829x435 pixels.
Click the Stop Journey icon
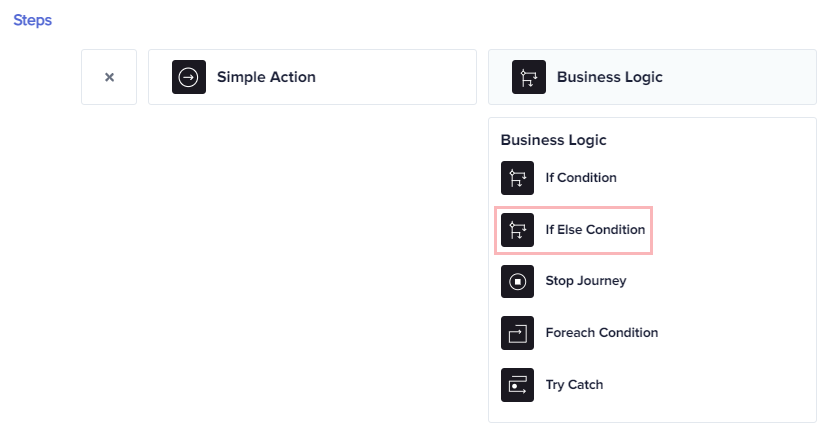[518, 282]
